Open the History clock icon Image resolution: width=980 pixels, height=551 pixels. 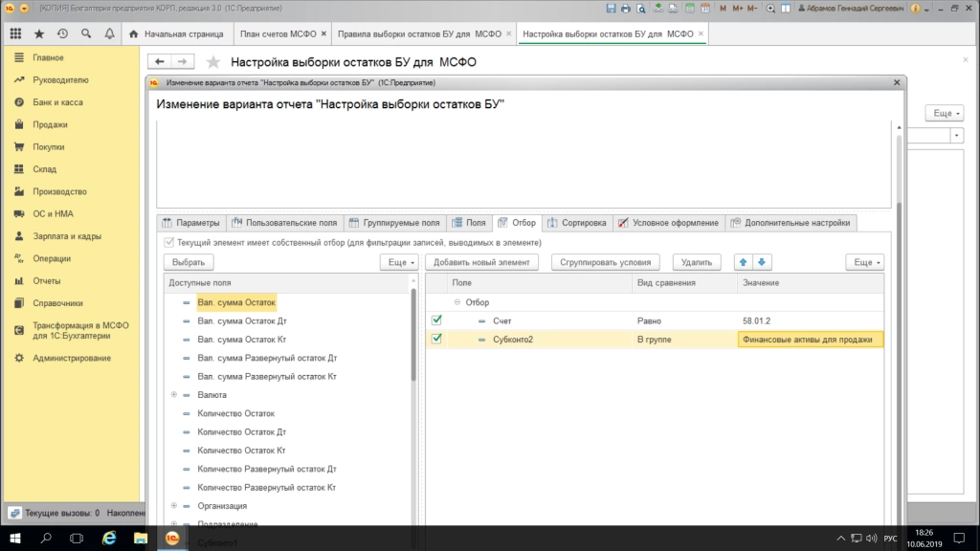coord(62,33)
